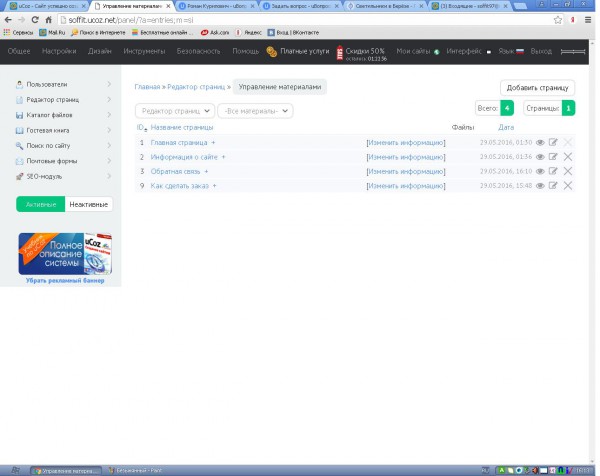View Информация о сайте page with eye icon
Screen dimensions: 600x476
tap(540, 157)
